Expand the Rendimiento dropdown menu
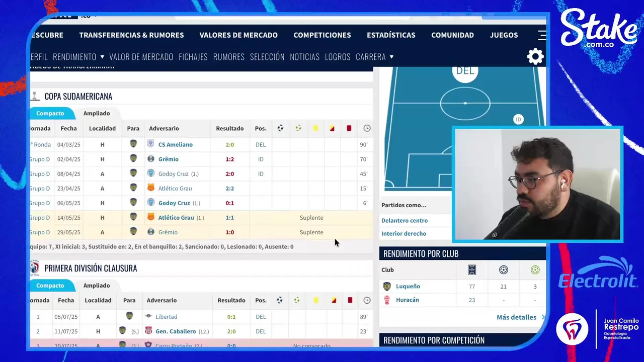Screen dimensions: 644x362 coord(78,57)
